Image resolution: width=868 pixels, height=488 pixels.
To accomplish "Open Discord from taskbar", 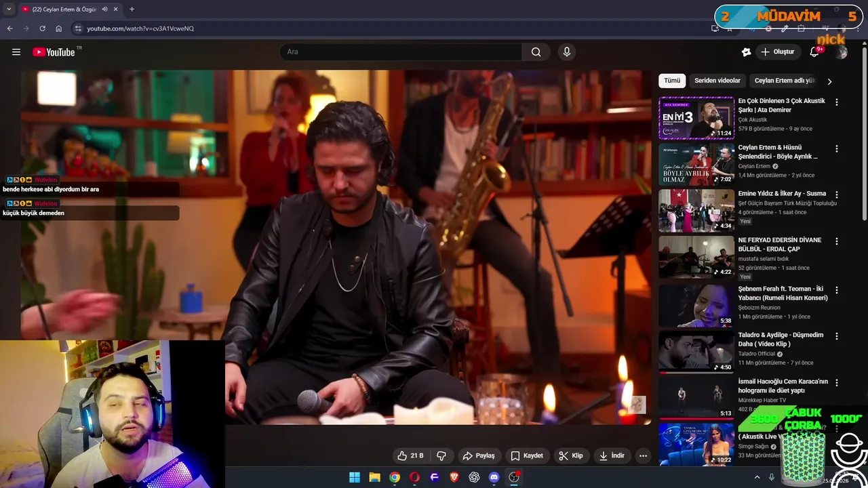I will (494, 477).
